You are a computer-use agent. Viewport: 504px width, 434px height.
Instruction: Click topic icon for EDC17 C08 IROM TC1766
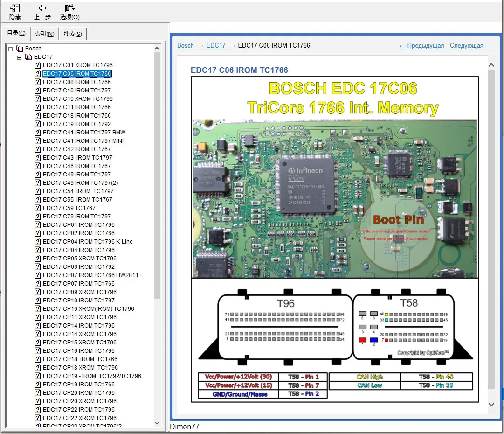pos(38,82)
